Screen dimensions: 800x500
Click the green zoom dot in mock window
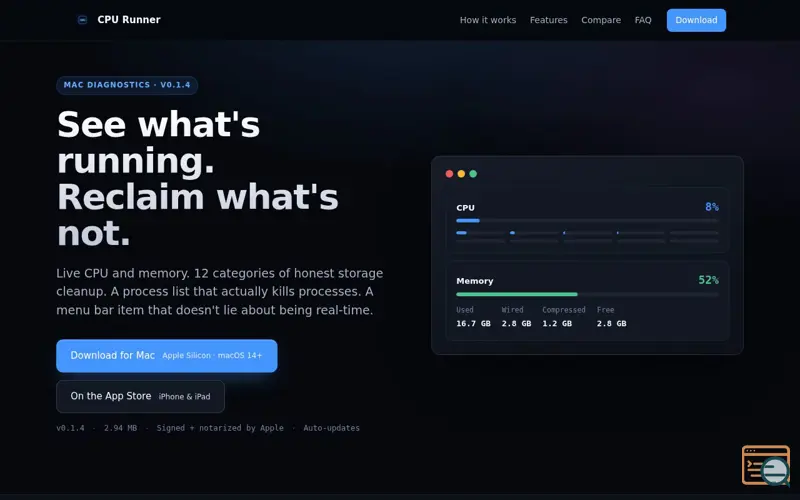pos(473,174)
